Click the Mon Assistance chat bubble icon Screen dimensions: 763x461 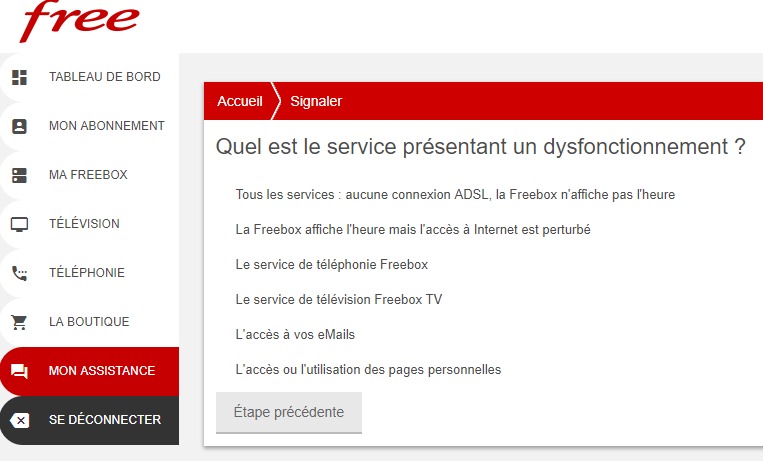(x=19, y=371)
